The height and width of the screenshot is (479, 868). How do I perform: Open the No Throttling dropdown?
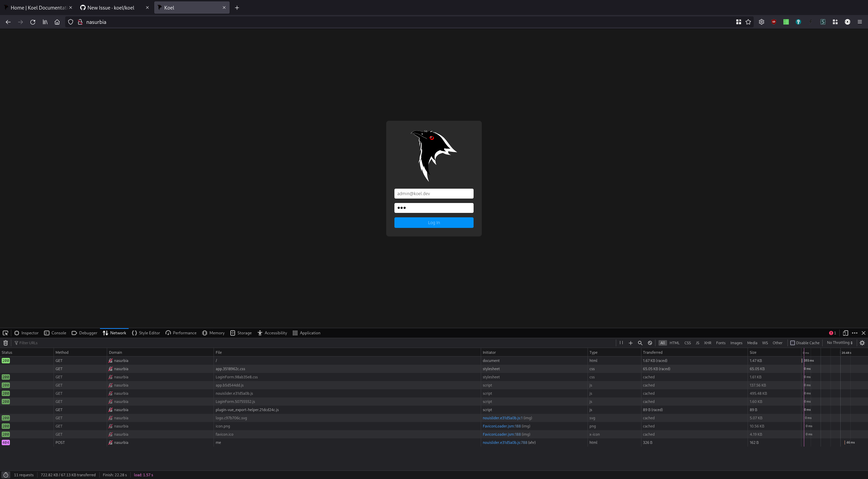(x=839, y=343)
